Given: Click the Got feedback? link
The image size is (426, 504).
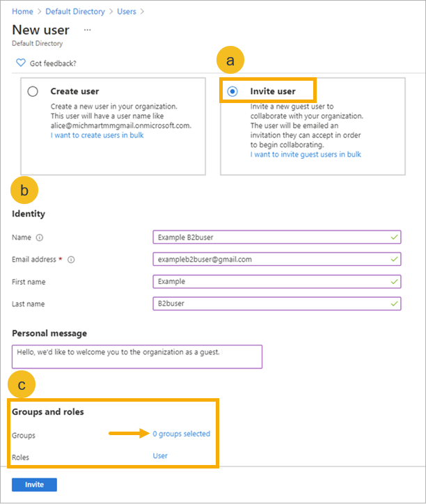Looking at the screenshot, I should click(x=53, y=63).
